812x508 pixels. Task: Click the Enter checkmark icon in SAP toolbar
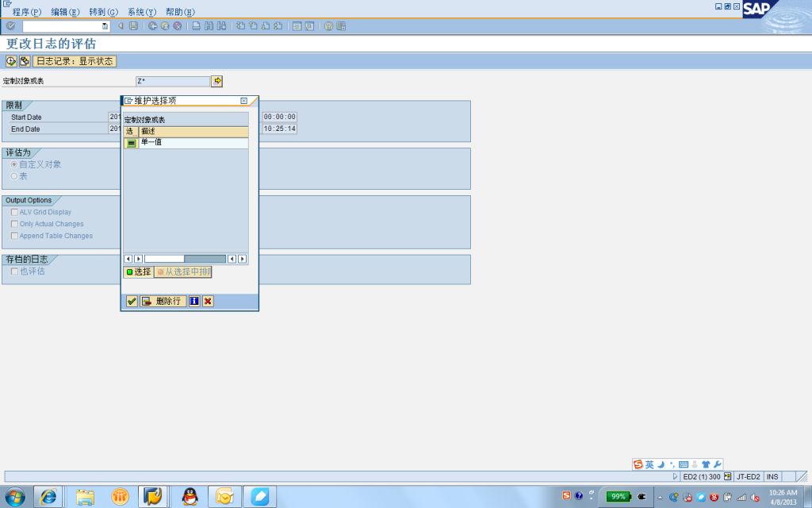(10, 26)
